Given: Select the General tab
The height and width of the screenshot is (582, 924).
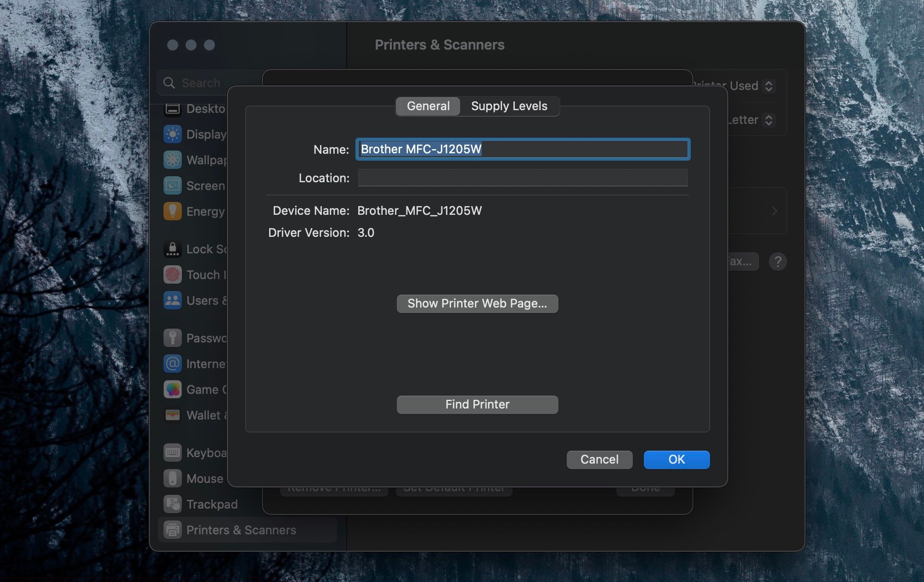Looking at the screenshot, I should [427, 106].
